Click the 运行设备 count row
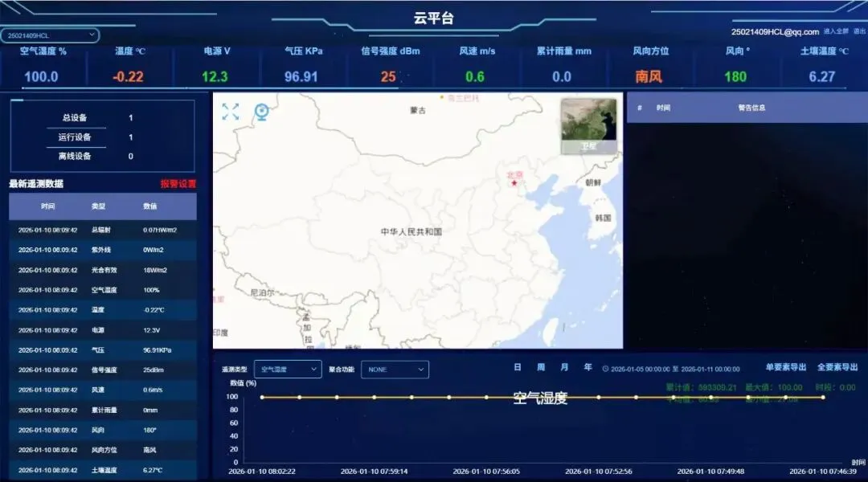The width and height of the screenshot is (868, 482). coord(102,137)
